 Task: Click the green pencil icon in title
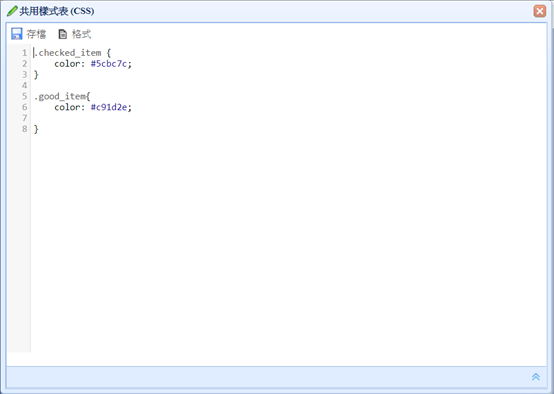coord(12,11)
